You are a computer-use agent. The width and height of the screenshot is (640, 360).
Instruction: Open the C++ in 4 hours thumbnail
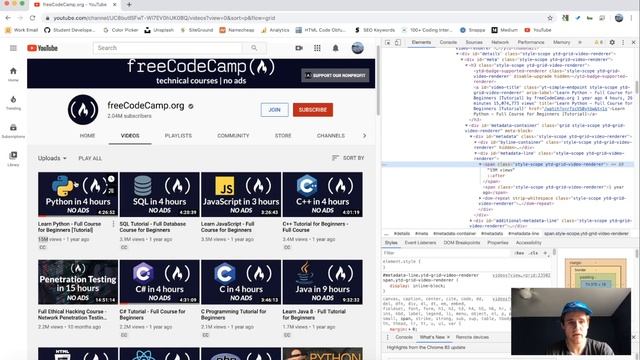tap(322, 194)
